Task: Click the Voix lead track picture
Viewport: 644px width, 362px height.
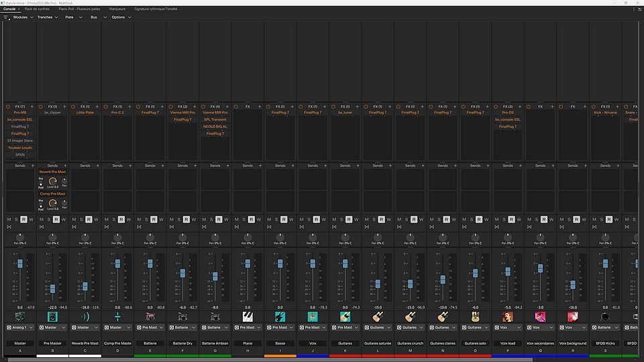Action: point(507,316)
